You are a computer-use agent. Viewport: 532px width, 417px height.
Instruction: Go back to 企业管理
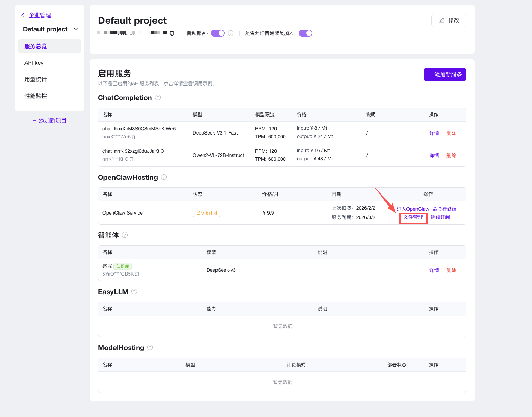pos(36,15)
